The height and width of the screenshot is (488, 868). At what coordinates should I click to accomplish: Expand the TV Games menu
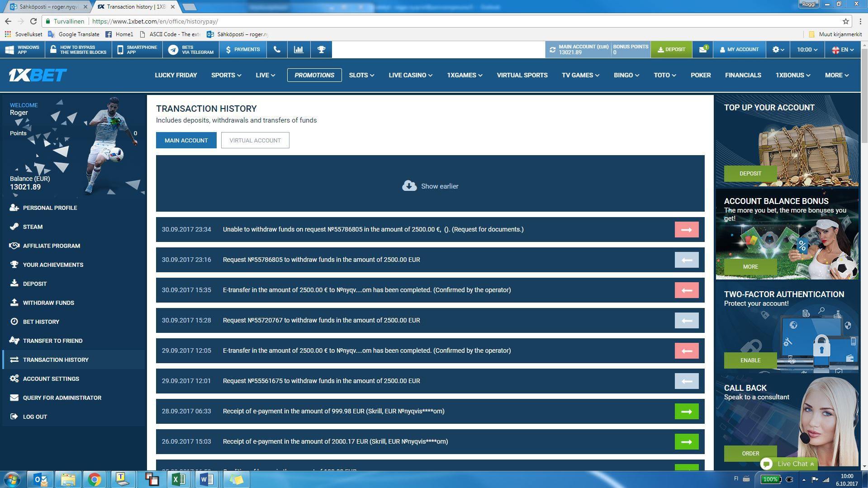[580, 75]
